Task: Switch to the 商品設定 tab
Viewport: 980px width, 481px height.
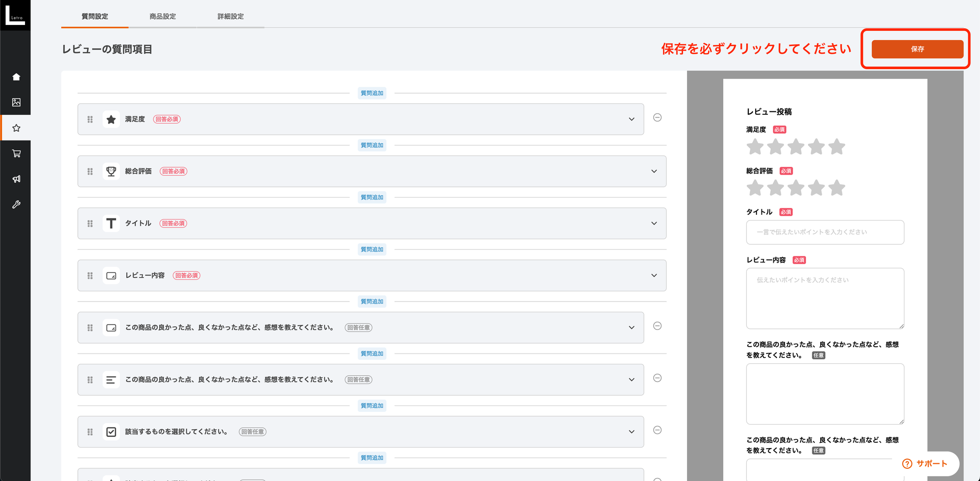Action: (163, 17)
